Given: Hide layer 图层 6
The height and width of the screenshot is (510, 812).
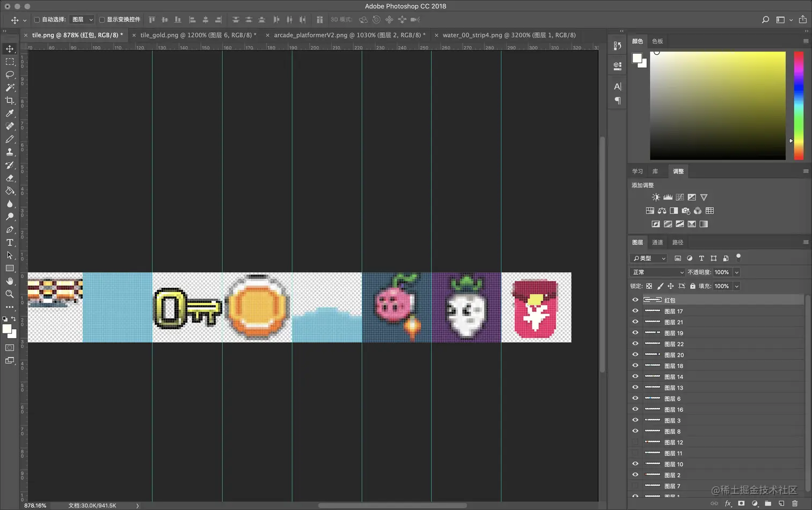Looking at the screenshot, I should pyautogui.click(x=635, y=398).
